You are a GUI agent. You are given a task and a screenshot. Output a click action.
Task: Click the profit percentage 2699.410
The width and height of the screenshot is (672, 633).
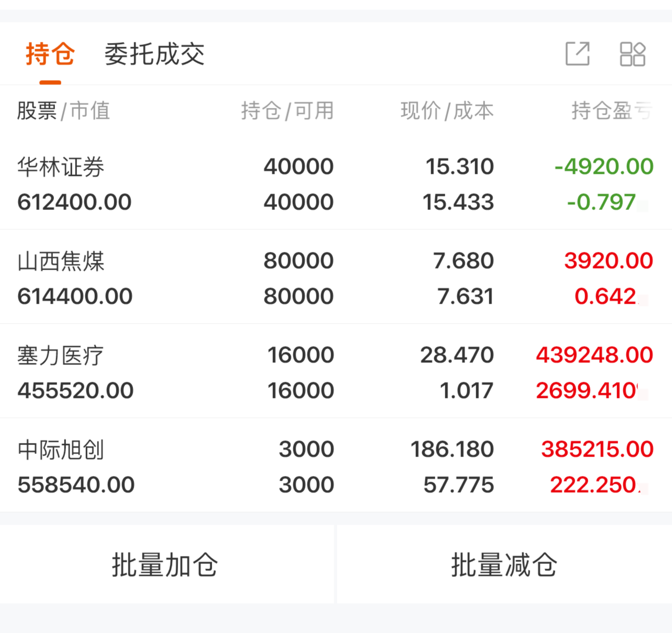587,391
